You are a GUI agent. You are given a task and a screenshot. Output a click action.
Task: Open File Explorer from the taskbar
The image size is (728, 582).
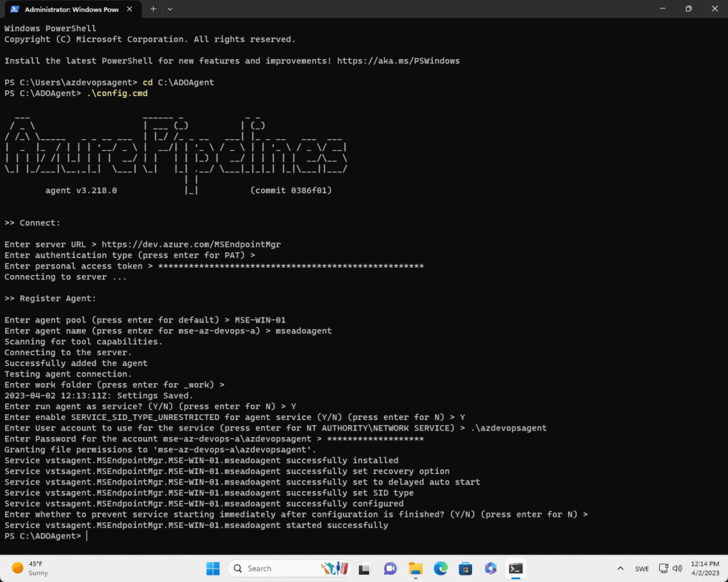click(415, 568)
